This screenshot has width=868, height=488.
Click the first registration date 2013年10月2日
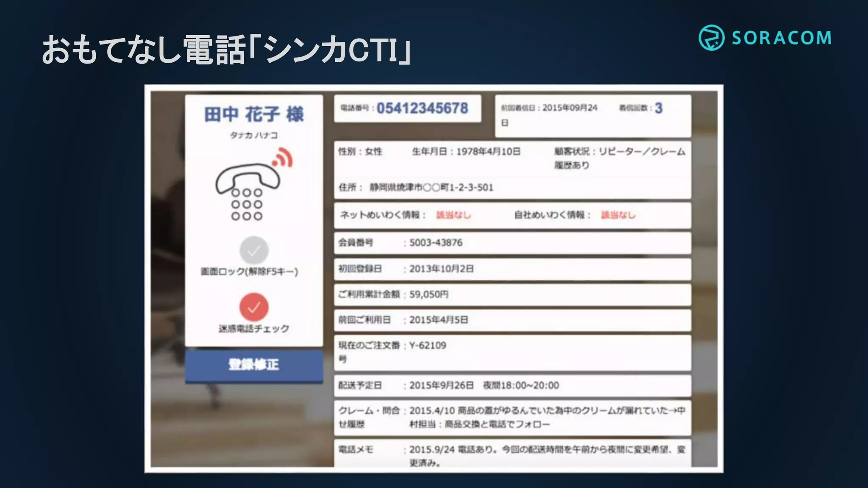point(441,269)
